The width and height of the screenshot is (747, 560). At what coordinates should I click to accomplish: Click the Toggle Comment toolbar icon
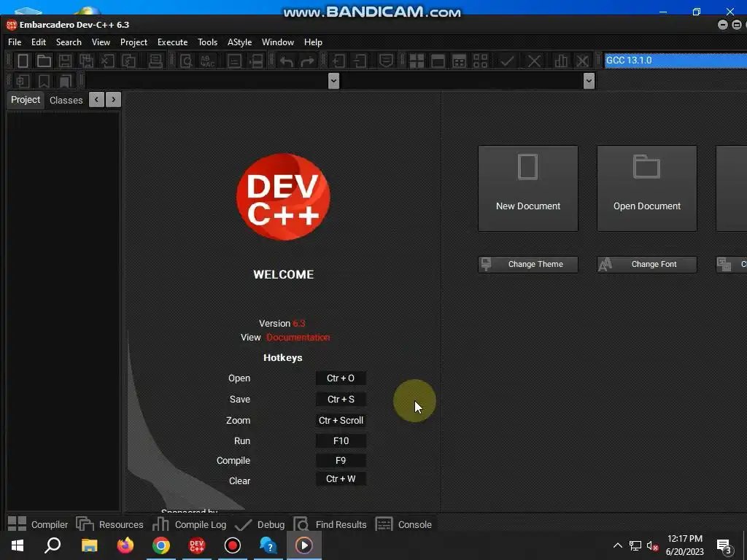(386, 61)
